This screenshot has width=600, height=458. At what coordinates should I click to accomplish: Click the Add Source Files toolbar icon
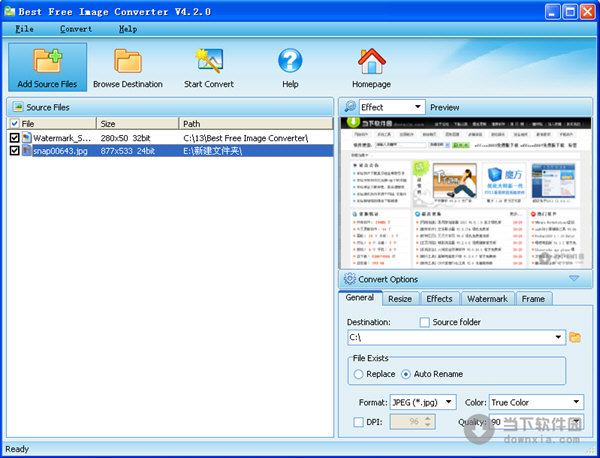pos(47,60)
